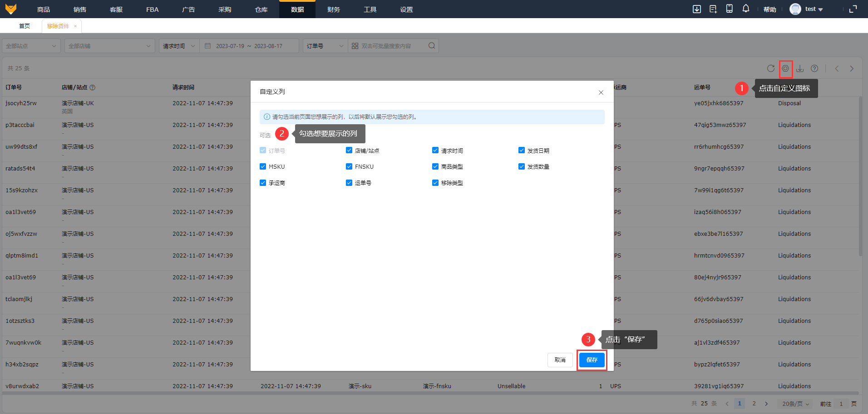
Task: Click pagination next arrow at bottom
Action: (766, 404)
